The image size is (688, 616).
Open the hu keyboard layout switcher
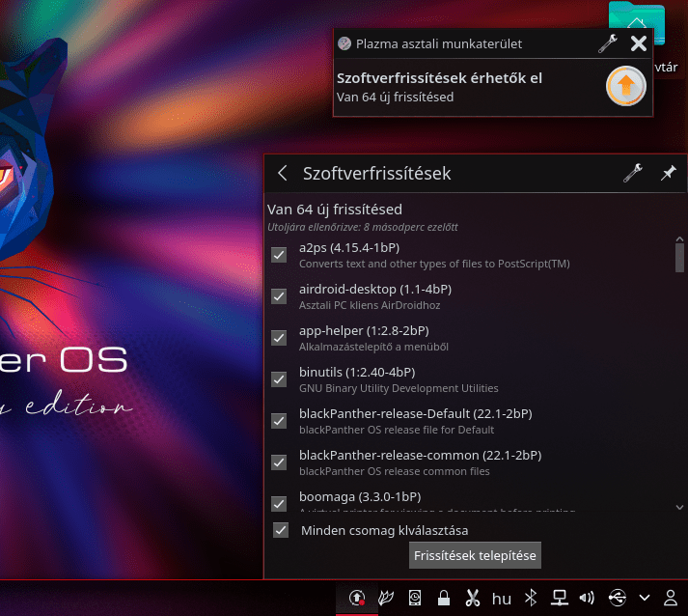[x=502, y=598]
